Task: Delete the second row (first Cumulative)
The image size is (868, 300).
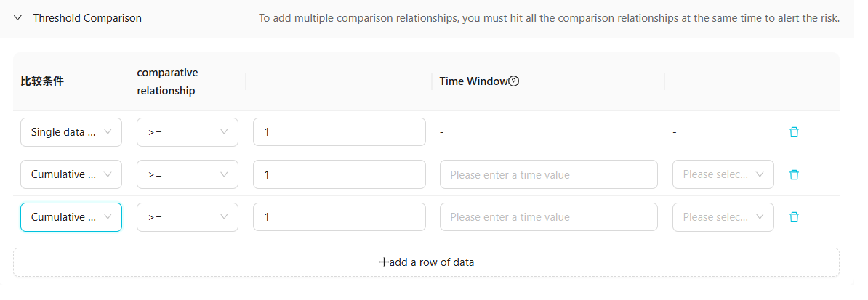Action: tap(794, 174)
